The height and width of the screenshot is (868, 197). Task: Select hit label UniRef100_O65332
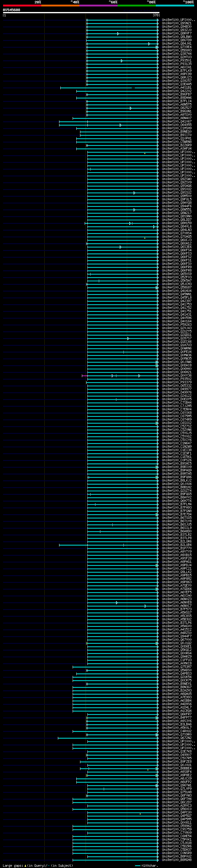click(x=176, y=386)
